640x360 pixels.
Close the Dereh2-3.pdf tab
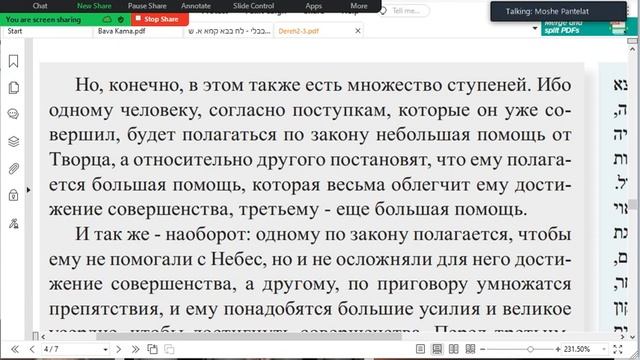pyautogui.click(x=358, y=31)
